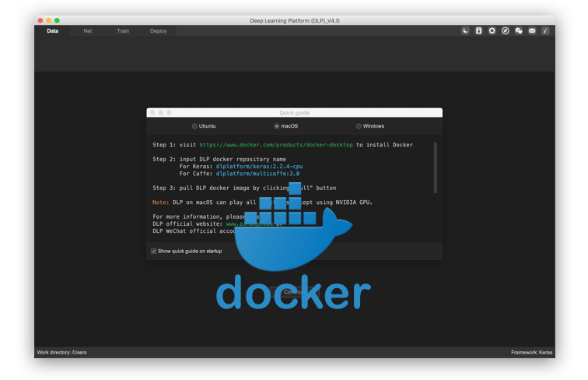Open the Train tab
This screenshot has height=380, width=588.
(x=123, y=31)
